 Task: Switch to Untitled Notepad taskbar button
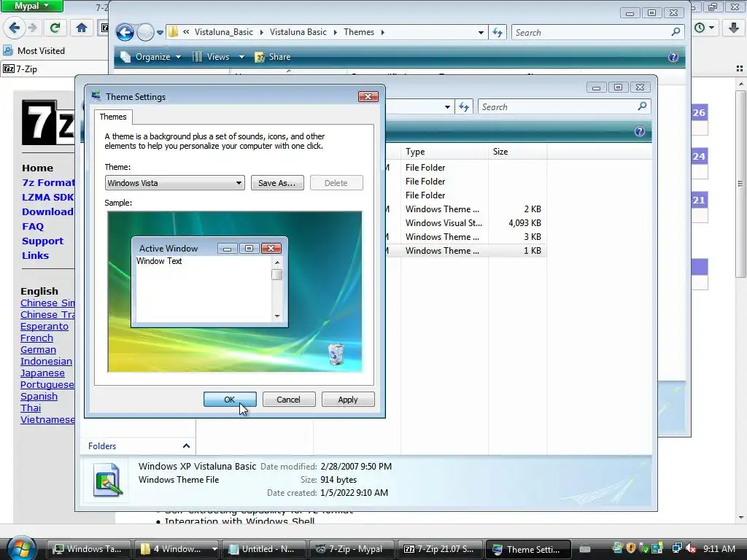point(263,548)
